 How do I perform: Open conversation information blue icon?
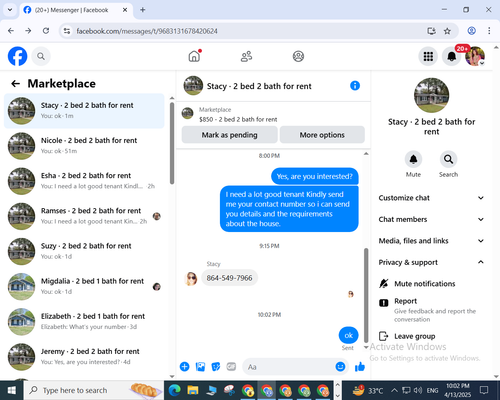coord(355,86)
